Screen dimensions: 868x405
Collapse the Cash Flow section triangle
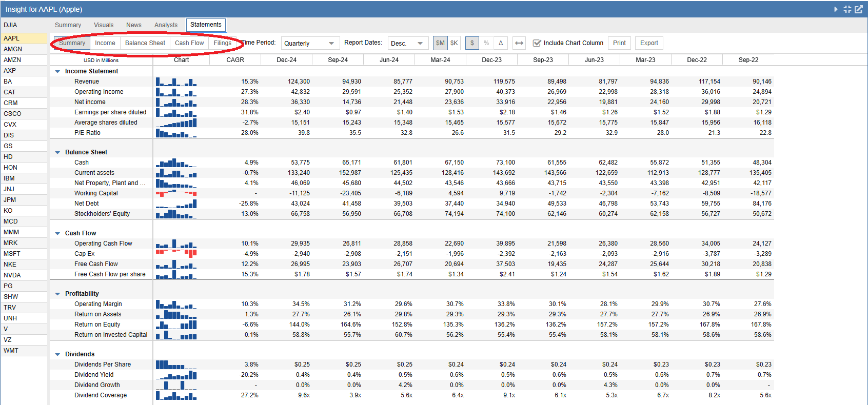coord(57,233)
